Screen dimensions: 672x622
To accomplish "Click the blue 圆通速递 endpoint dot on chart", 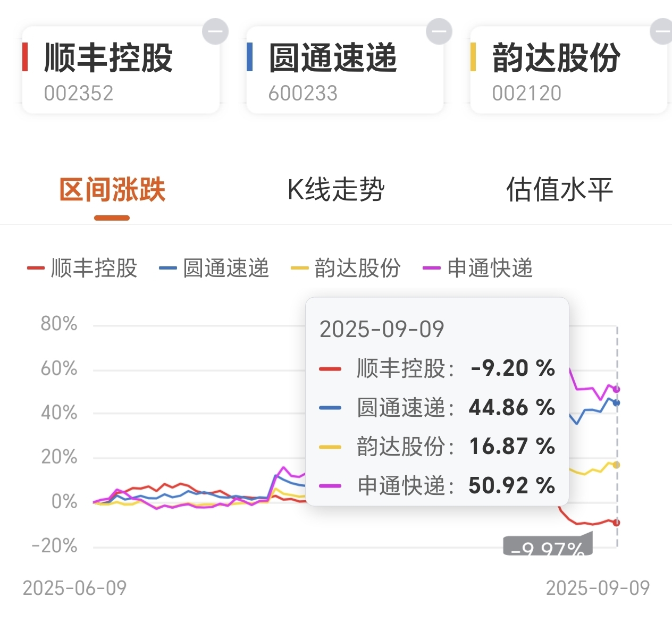I will coord(617,403).
